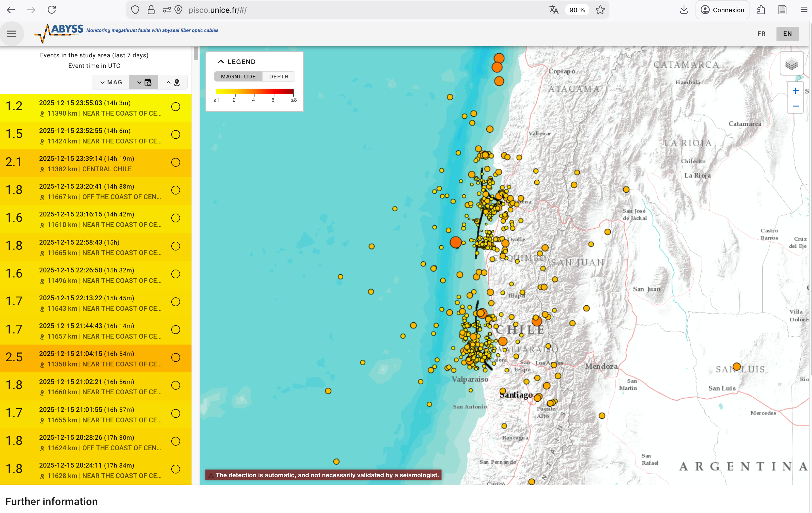The height and width of the screenshot is (513, 812).
Task: Switch legend to DEPTH tab
Action: 278,76
